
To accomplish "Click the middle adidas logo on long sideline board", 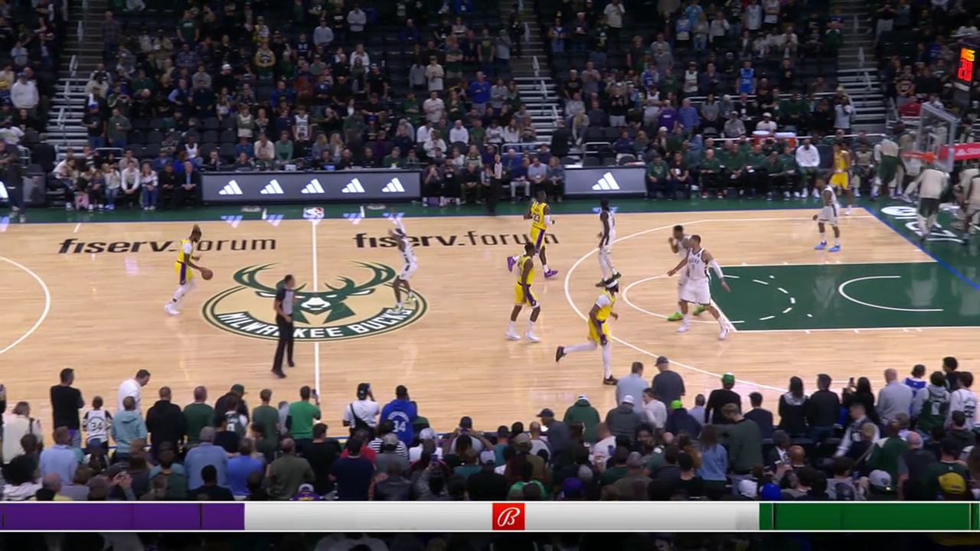I will tap(312, 187).
